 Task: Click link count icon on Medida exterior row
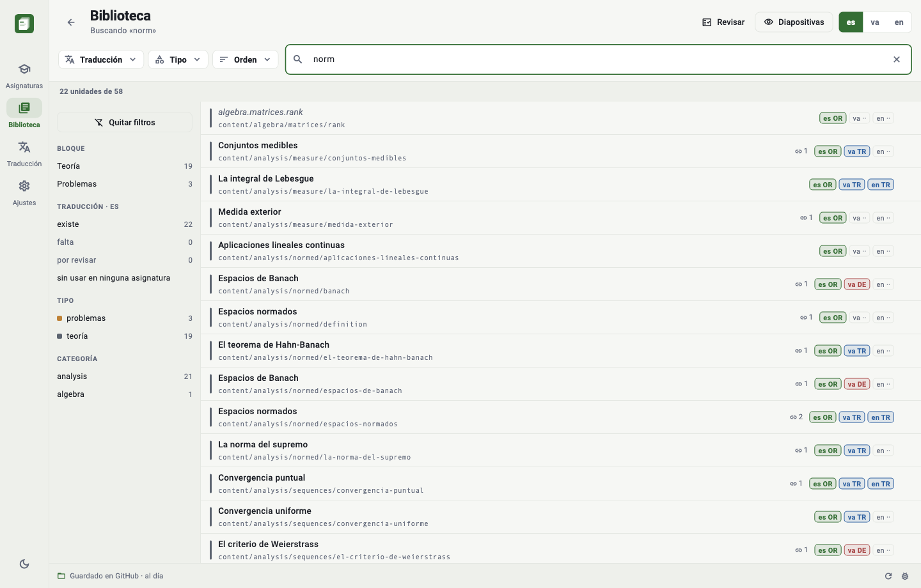(804, 218)
